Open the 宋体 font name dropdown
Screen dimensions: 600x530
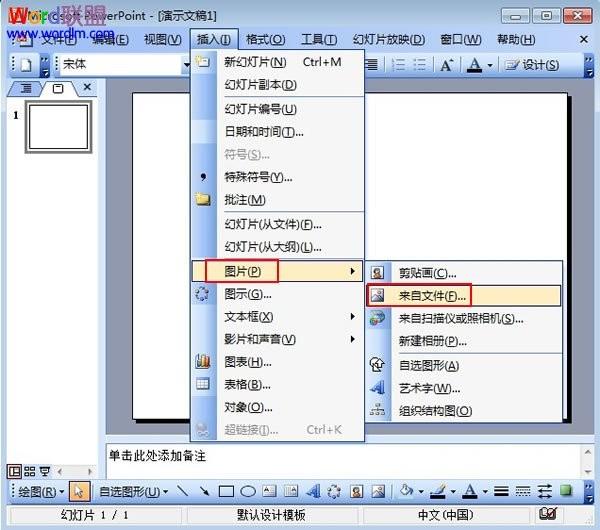[186, 64]
